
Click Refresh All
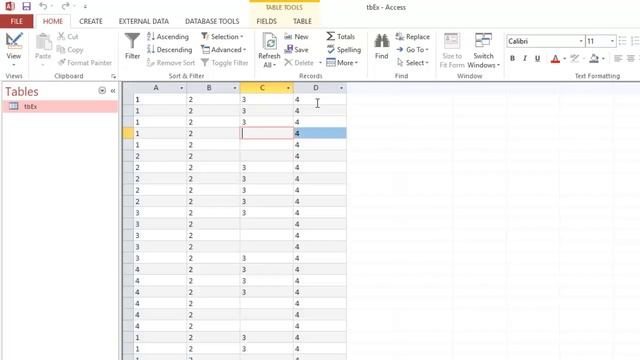coord(269,50)
